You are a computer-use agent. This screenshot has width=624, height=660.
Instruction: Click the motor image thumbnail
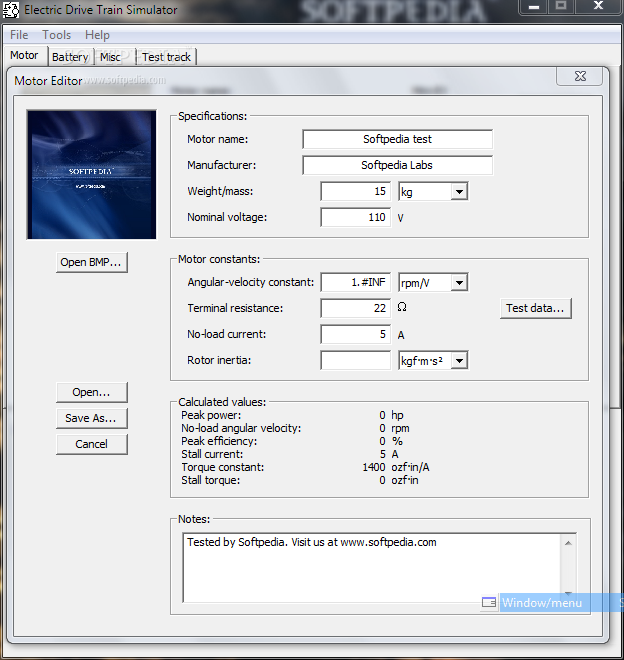coord(91,175)
